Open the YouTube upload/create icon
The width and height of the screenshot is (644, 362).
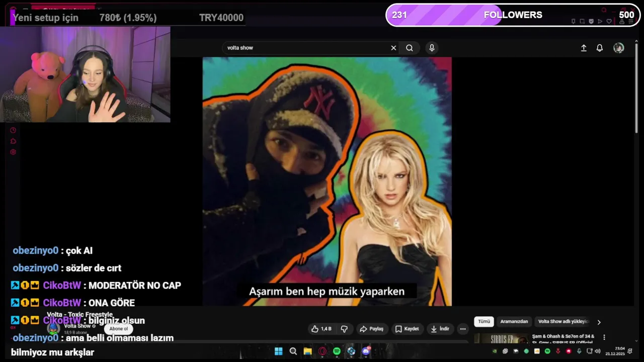(584, 48)
